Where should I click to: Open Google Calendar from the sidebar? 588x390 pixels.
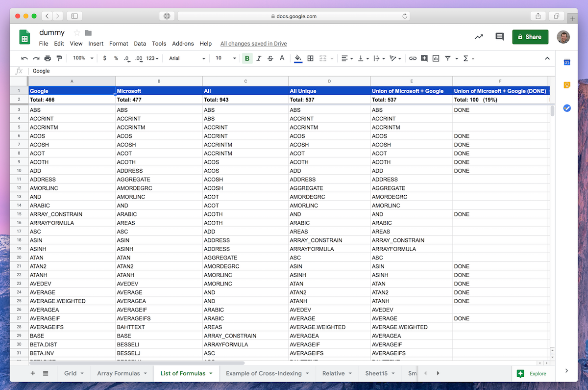(x=566, y=63)
